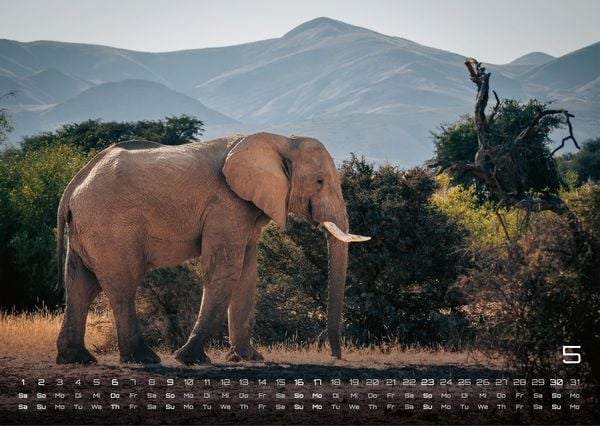
Task: Click the German 'Mo' label under day 17
Action: (x=317, y=395)
